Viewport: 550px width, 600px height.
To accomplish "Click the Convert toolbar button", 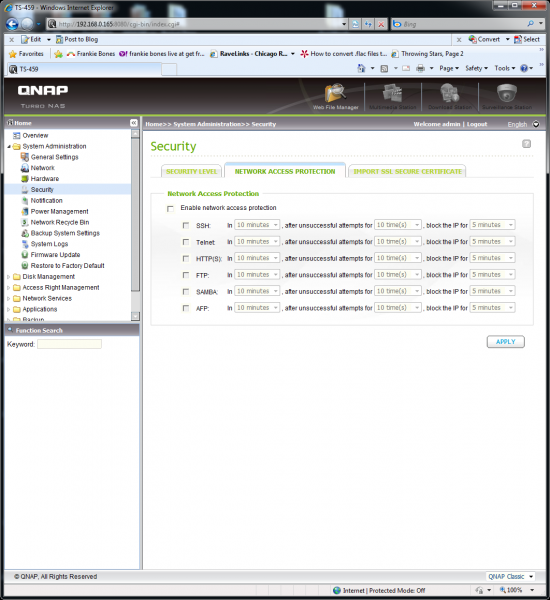I will point(485,39).
